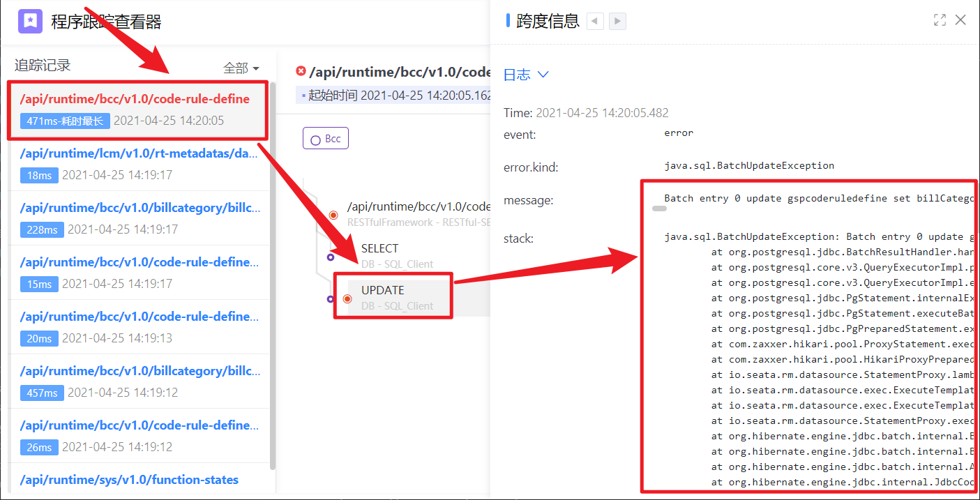The image size is (980, 500).
Task: Open billcategory trace taking 228ms
Action: coord(139,218)
